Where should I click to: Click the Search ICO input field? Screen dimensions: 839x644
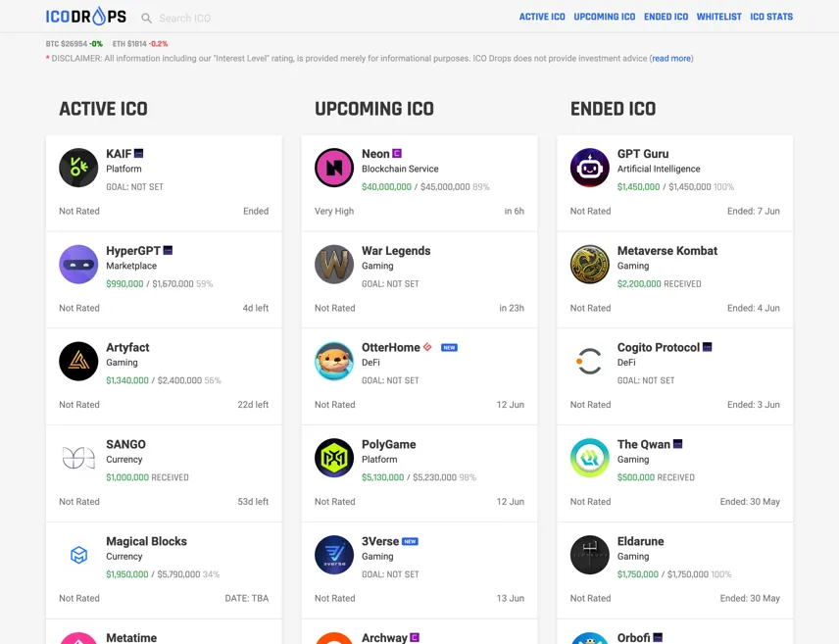point(185,19)
